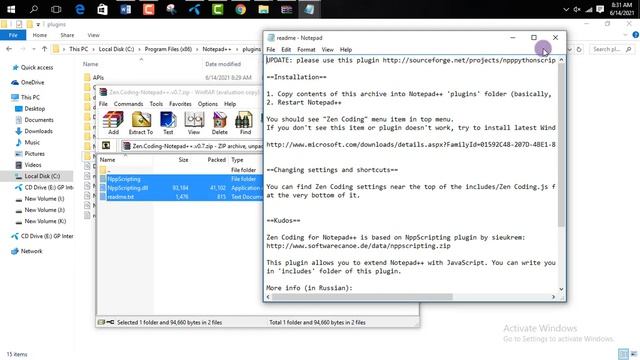Open Quick Access Toolbar dropdown in Explorer

(38, 24)
